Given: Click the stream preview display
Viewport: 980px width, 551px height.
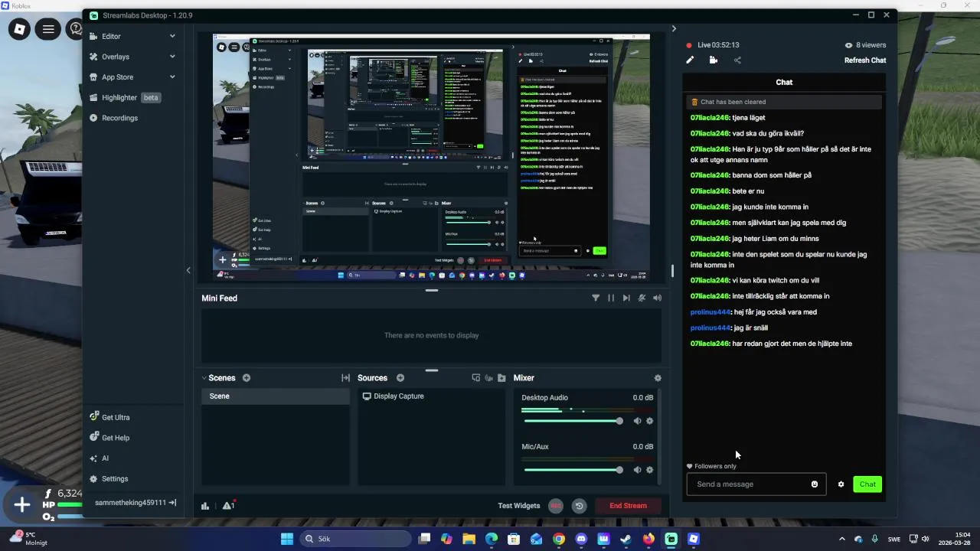Looking at the screenshot, I should click(431, 158).
